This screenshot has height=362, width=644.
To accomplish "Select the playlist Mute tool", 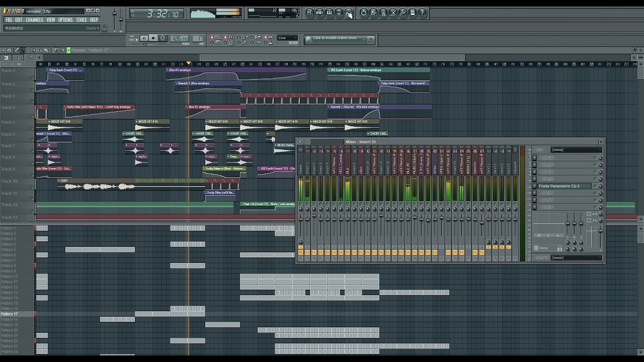I will point(34,50).
